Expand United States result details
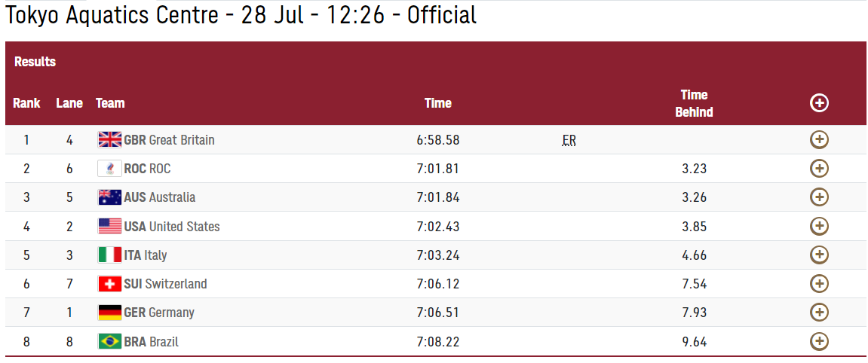Screen dimensions: 868x363 click(x=819, y=226)
